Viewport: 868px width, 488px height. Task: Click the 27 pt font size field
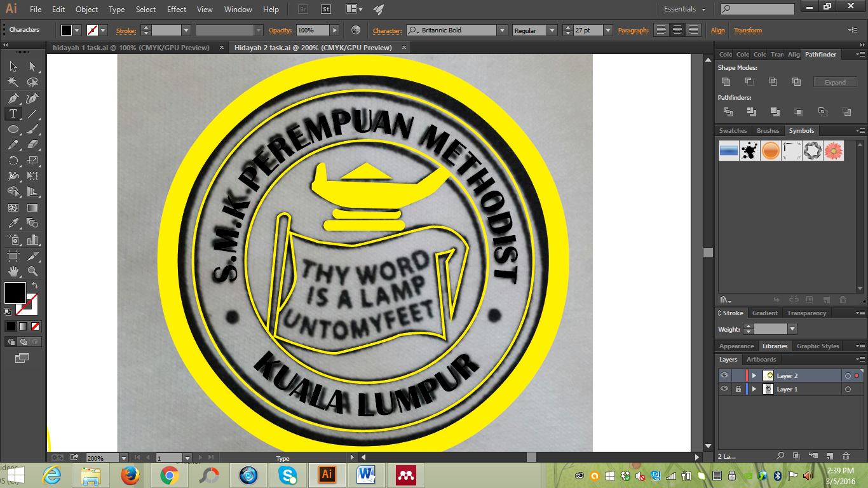588,30
